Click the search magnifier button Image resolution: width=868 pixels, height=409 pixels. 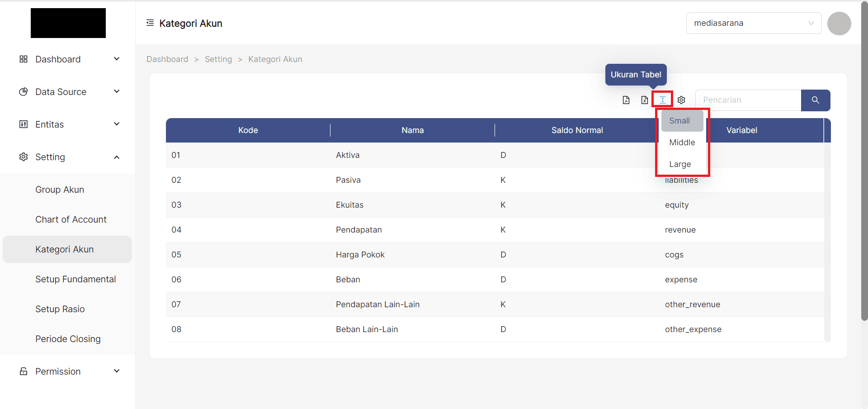point(815,100)
